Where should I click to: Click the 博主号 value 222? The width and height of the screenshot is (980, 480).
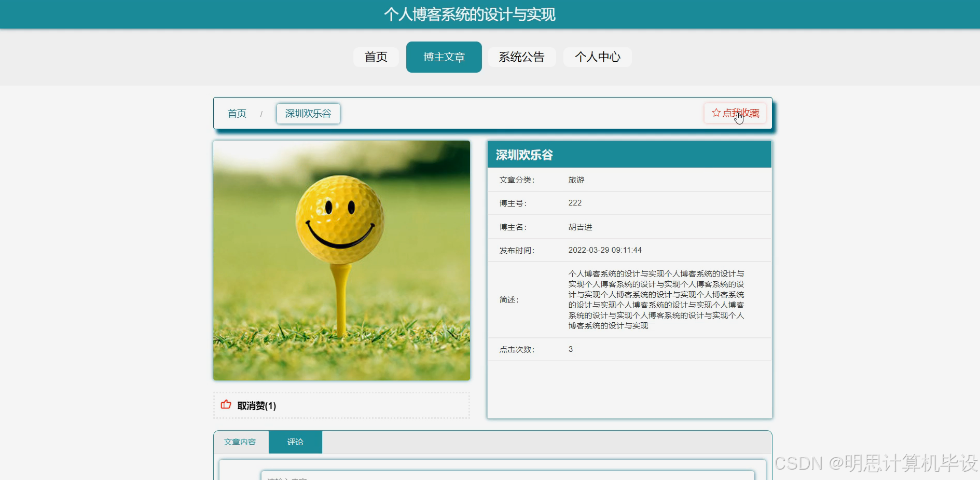(575, 203)
